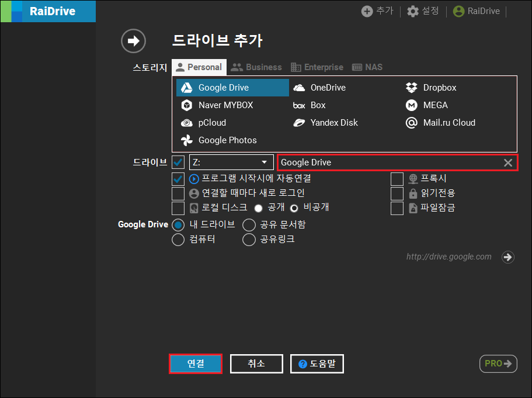Select 컴퓨터 radio option
This screenshot has width=532, height=398.
178,240
